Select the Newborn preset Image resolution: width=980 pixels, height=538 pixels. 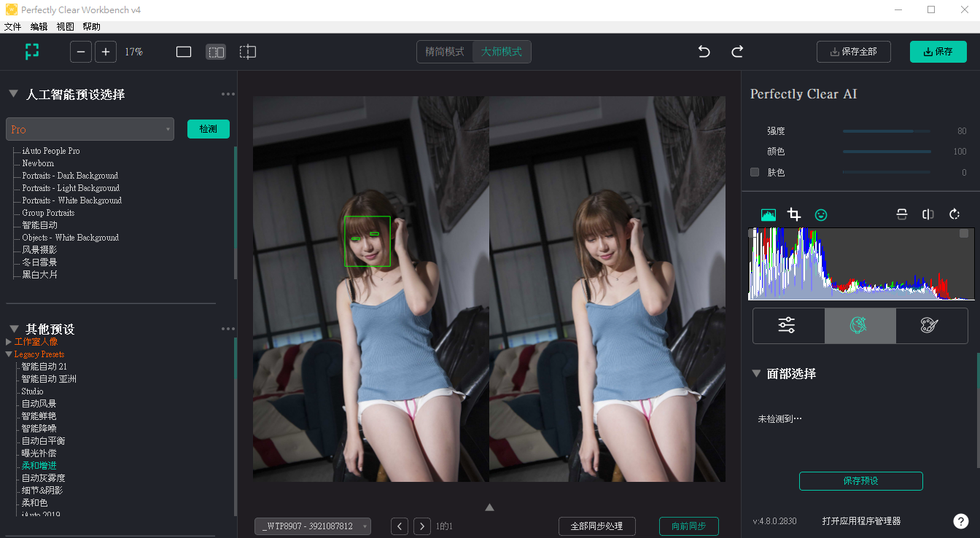click(38, 163)
